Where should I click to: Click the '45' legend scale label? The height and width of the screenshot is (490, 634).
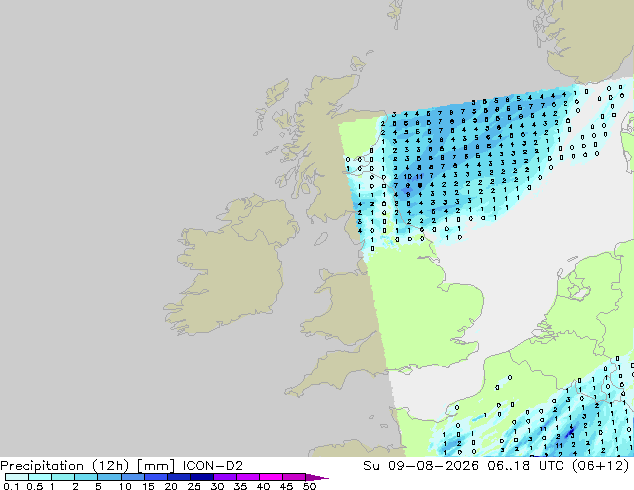point(286,486)
